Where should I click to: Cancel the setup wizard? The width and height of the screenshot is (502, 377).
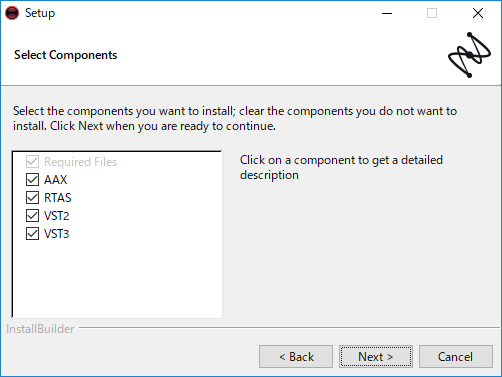coord(456,357)
